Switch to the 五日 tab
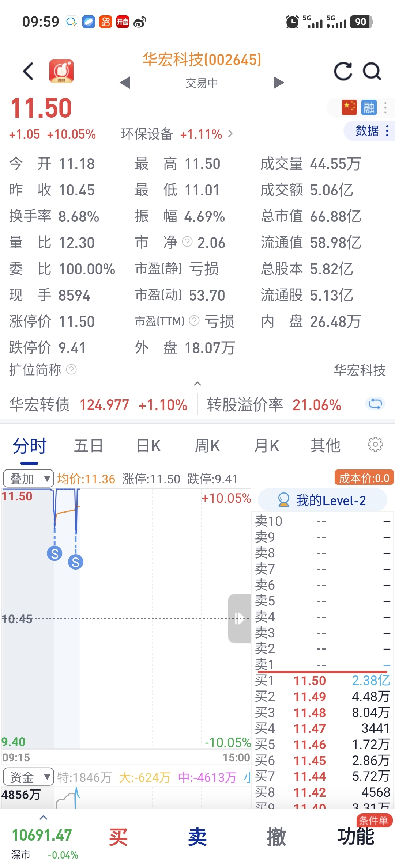The width and height of the screenshot is (395, 868). 89,446
